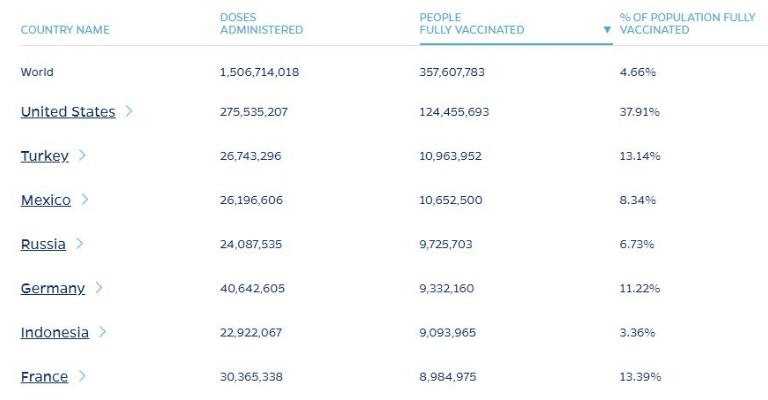Screen dimensions: 768x400
Task: Click the chevron arrow beside Turkey
Action: 82,156
